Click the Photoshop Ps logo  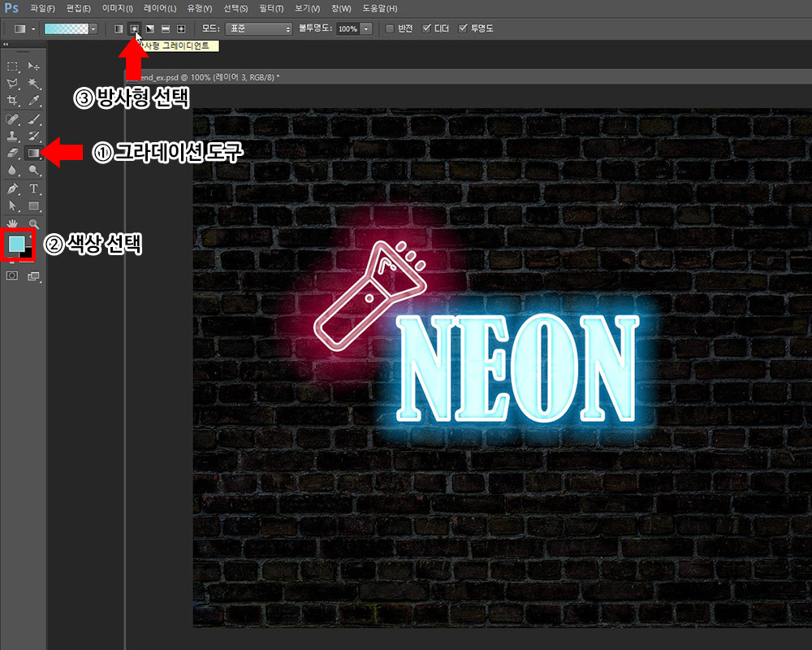pyautogui.click(x=11, y=8)
